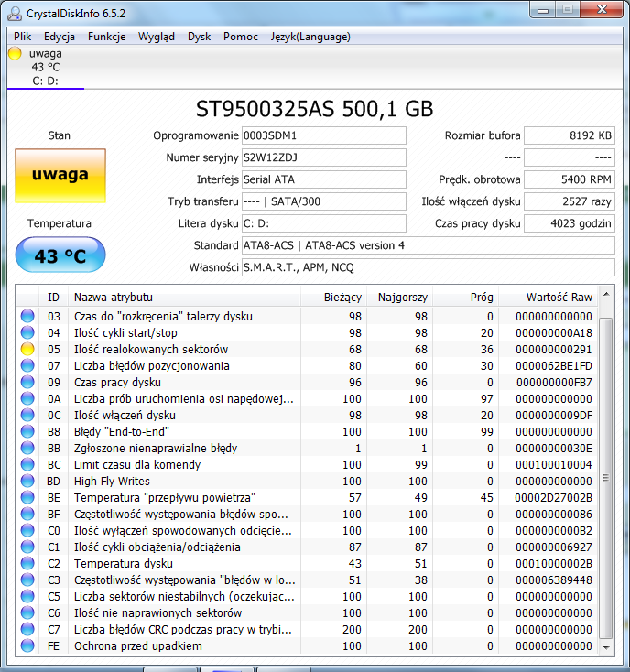Click the blue status orb for attribute 09
The image size is (630, 672).
pos(27,382)
